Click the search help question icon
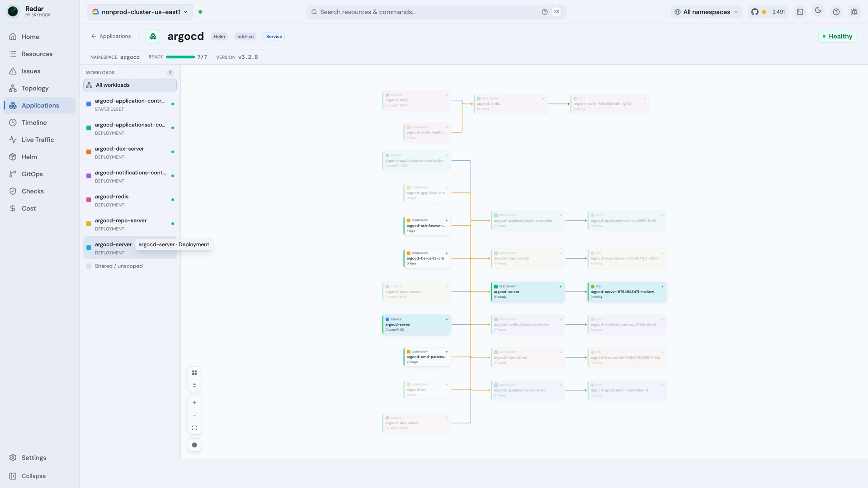 544,12
